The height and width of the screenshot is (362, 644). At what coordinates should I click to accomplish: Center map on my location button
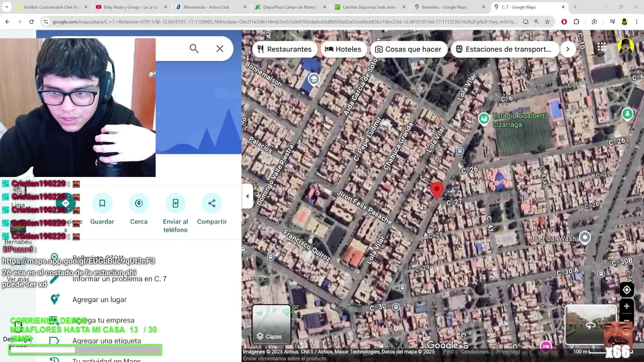(627, 290)
